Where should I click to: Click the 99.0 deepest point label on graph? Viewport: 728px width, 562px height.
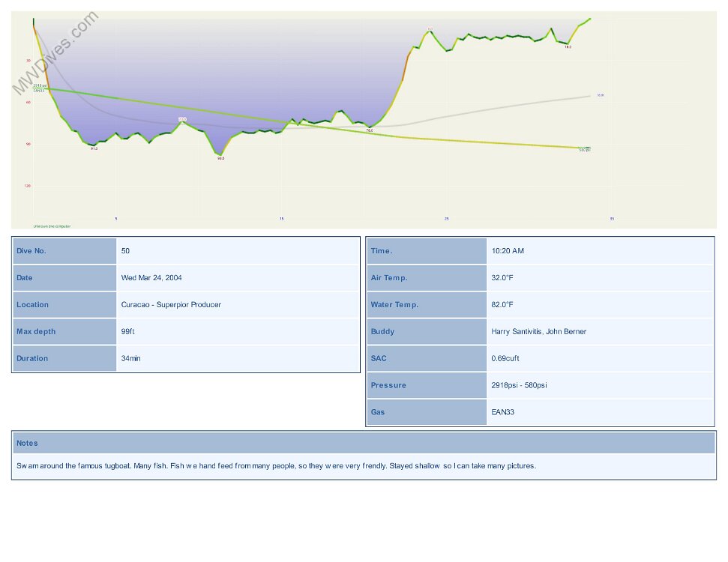click(x=221, y=158)
